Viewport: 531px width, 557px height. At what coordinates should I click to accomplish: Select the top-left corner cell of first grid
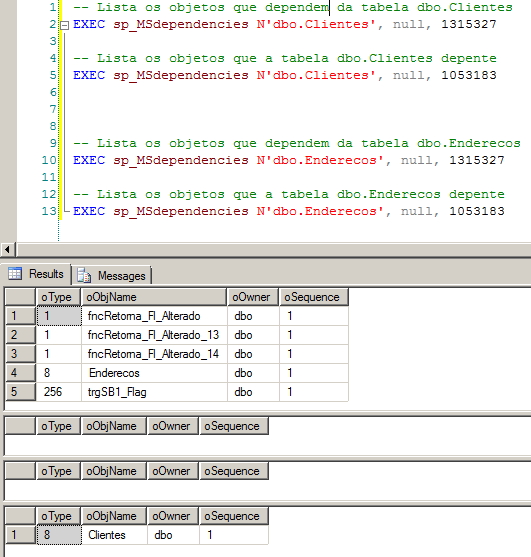tap(21, 297)
